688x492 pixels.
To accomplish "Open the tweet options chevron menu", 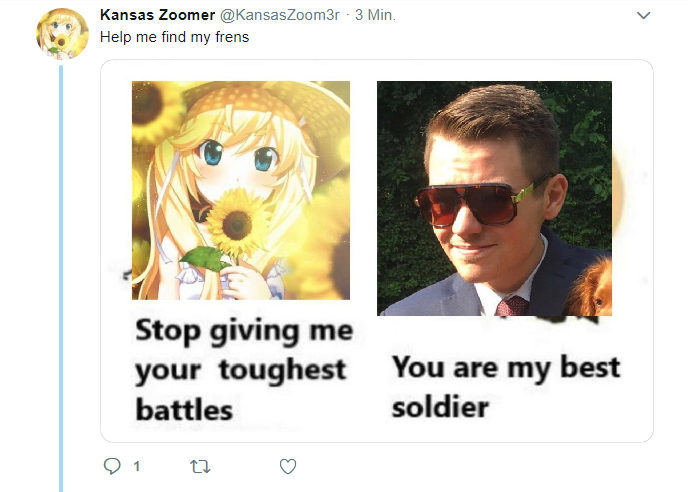I will (643, 15).
